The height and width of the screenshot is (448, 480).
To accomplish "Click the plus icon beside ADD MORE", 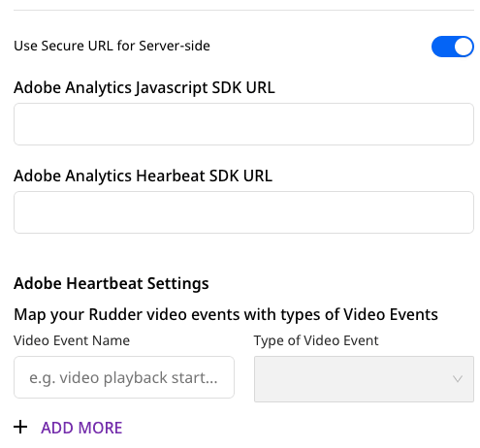I will 20,427.
